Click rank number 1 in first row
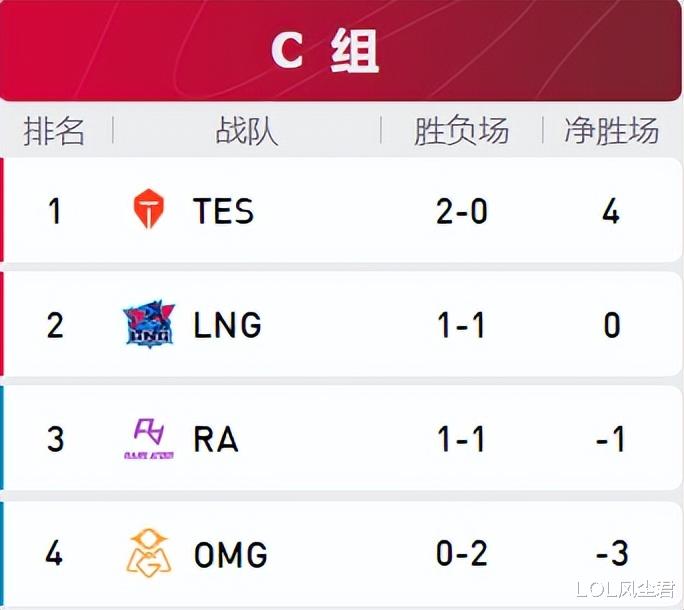This screenshot has height=610, width=684. (54, 211)
